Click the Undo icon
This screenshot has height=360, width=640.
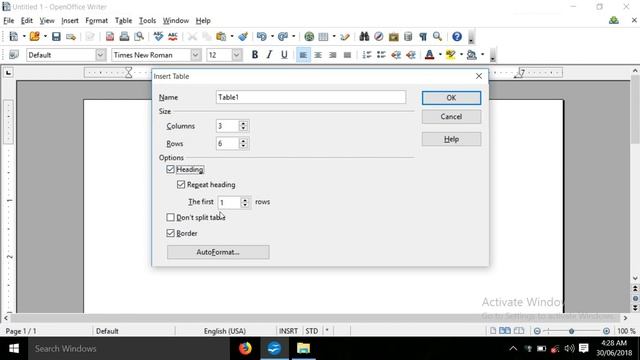pos(262,37)
